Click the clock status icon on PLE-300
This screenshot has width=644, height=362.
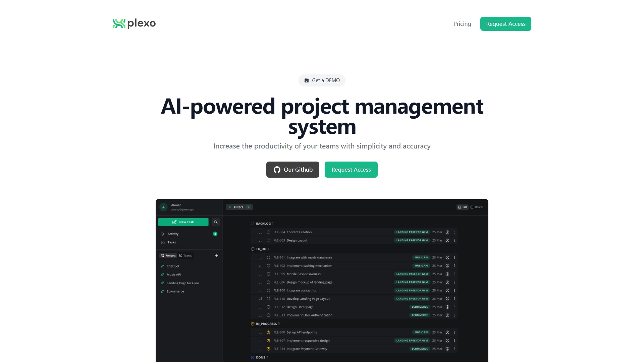(268, 332)
